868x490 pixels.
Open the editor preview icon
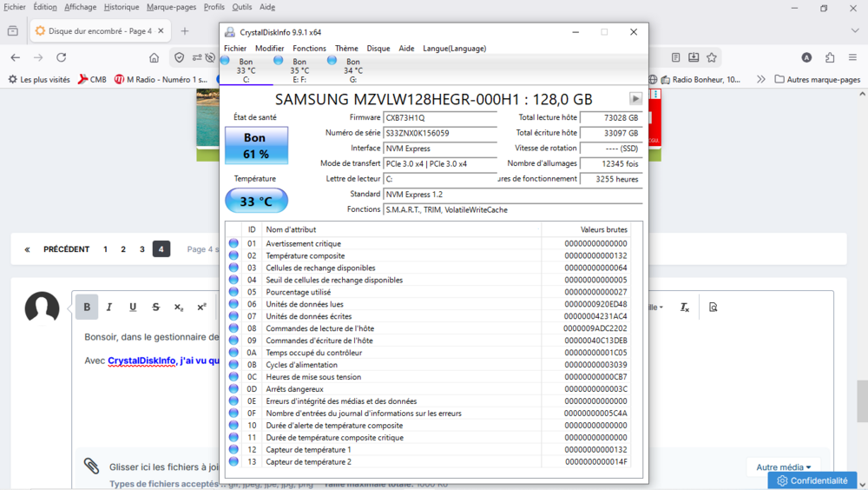click(x=713, y=307)
